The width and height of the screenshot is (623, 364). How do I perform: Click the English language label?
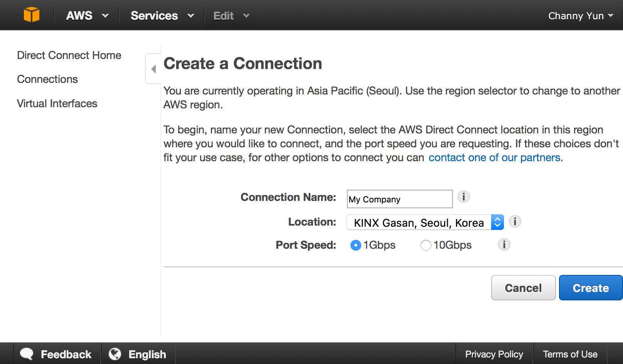coord(147,354)
